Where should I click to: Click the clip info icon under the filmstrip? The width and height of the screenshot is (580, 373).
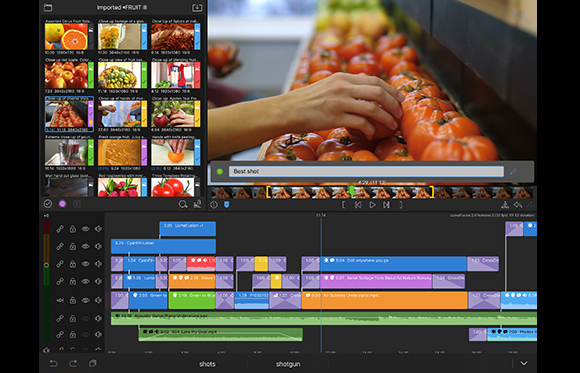click(x=214, y=205)
